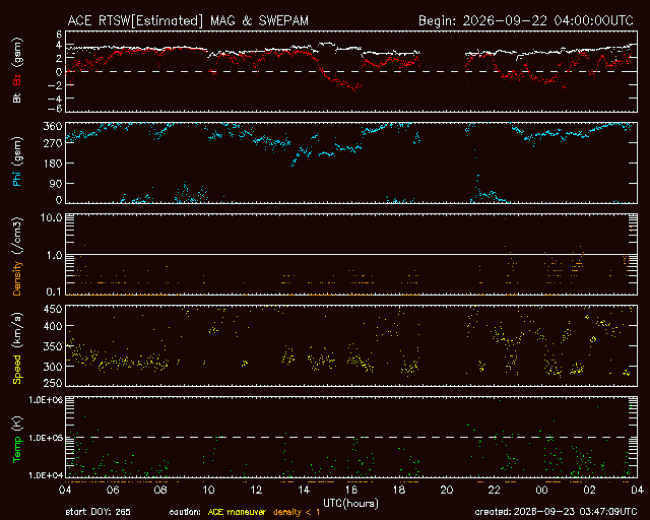Click the 'UTC(hours)' axis title
650x520 pixels.
click(x=351, y=504)
